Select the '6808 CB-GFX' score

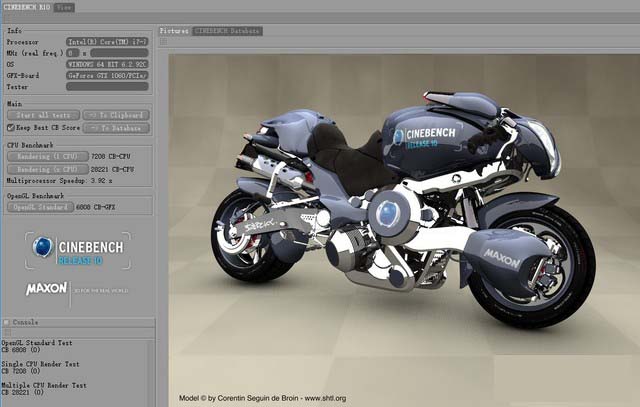[96, 207]
